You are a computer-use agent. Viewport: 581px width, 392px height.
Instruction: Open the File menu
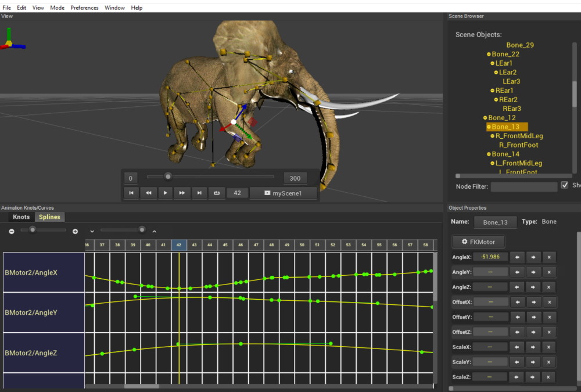(x=6, y=8)
